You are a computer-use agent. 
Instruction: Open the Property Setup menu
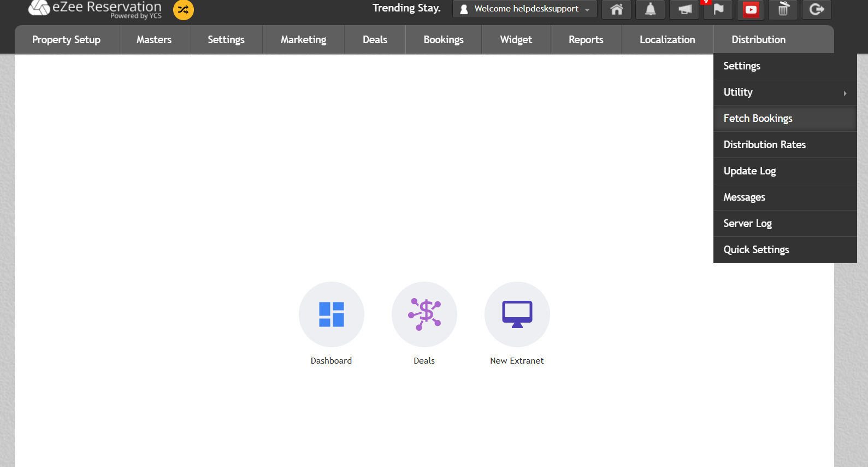pyautogui.click(x=66, y=39)
